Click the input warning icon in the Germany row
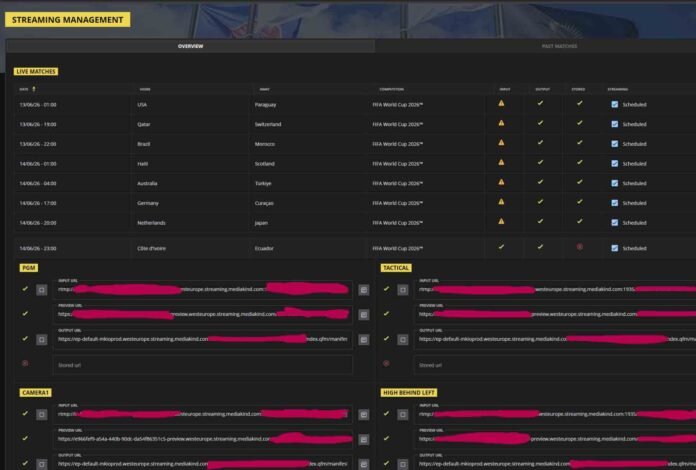696x470 pixels. 501,201
